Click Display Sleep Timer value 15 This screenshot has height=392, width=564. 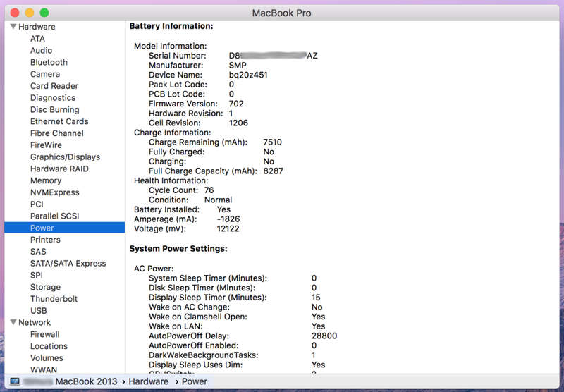coord(316,297)
